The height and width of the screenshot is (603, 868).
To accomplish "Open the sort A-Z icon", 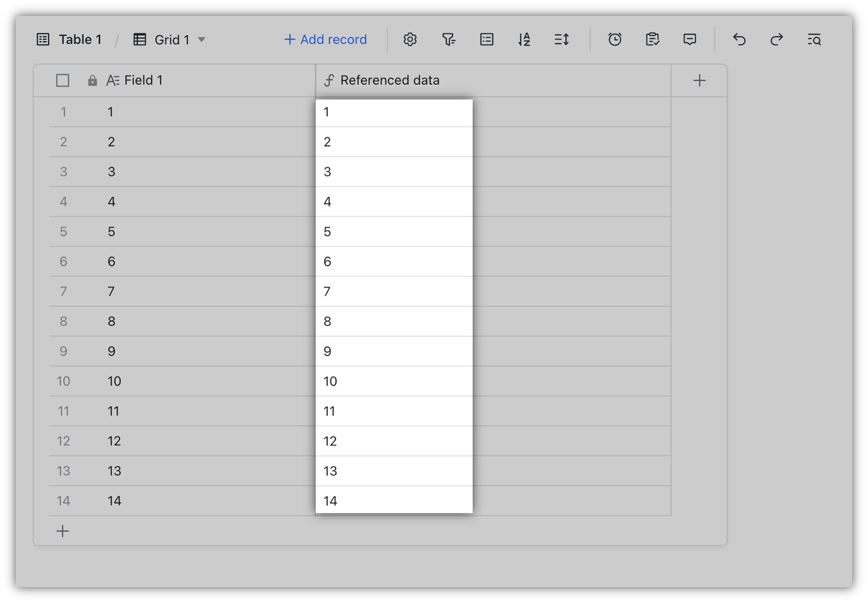I will (x=524, y=40).
